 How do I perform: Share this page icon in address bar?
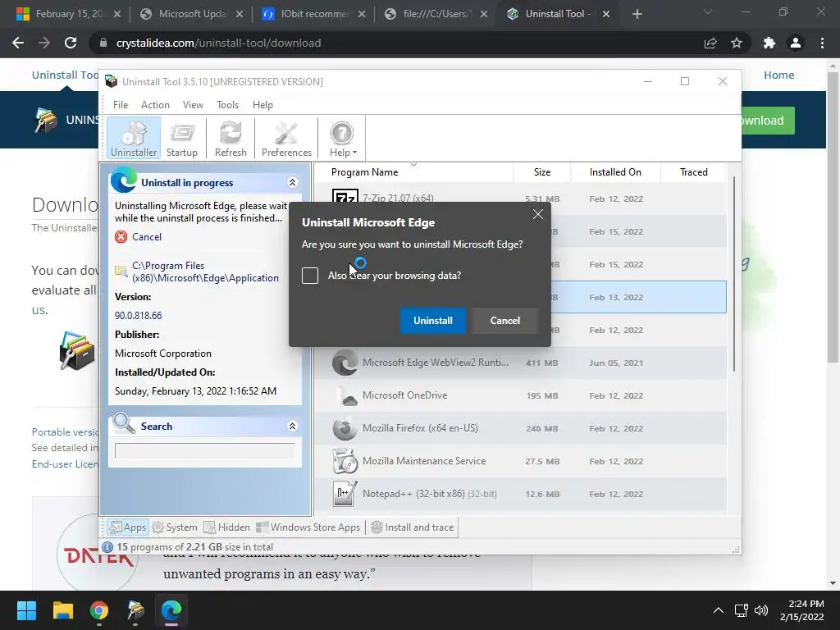710,43
